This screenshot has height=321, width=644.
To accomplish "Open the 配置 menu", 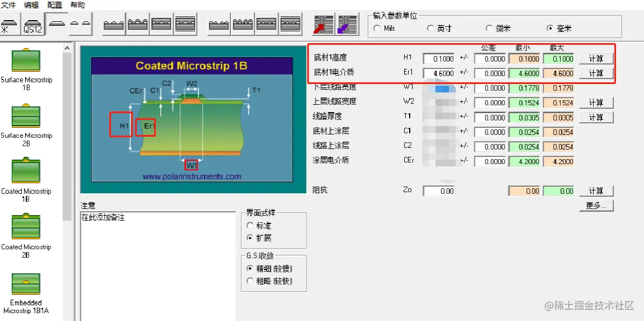I will 54,5.
